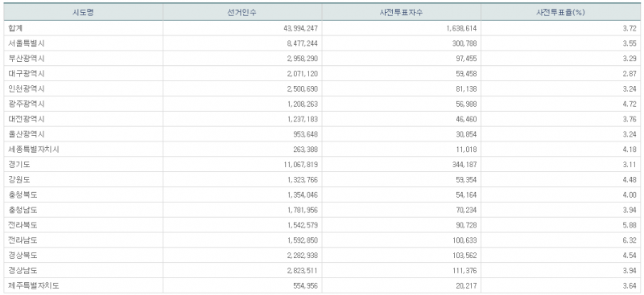The width and height of the screenshot is (644, 295).
Task: Select the 서울특별시 row label
Action: (27, 43)
